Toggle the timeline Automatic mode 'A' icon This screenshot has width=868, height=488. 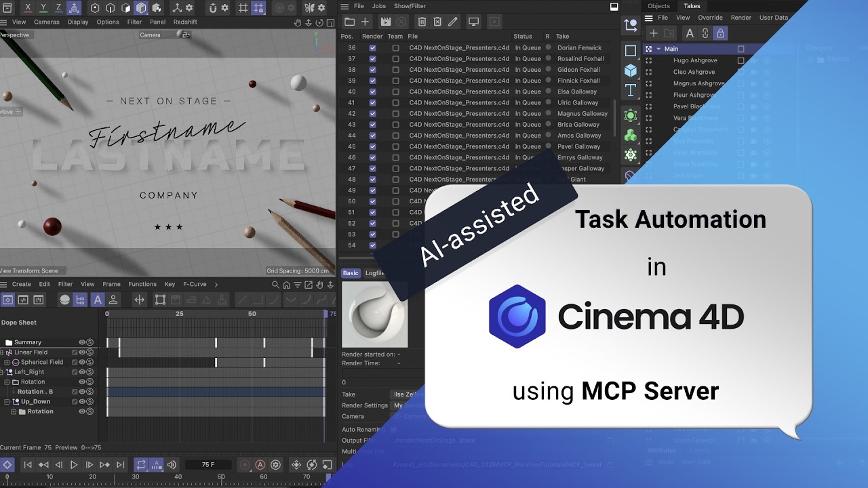(98, 300)
